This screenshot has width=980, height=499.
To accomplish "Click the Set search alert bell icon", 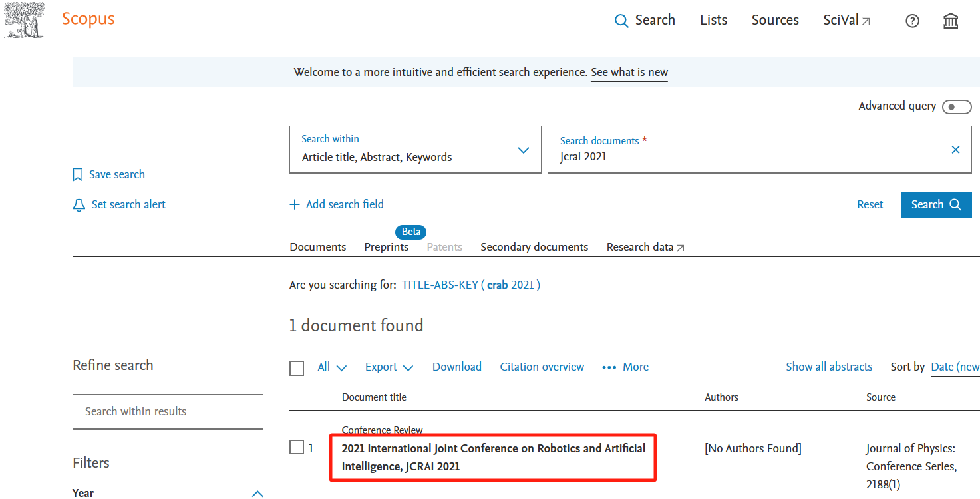I will click(79, 205).
